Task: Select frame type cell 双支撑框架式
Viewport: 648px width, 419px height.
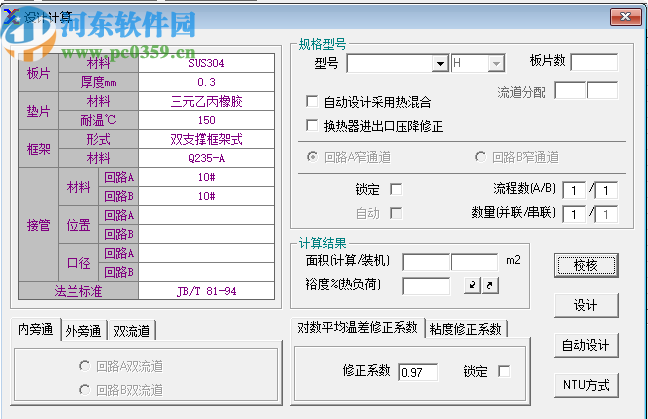Action: 206,139
